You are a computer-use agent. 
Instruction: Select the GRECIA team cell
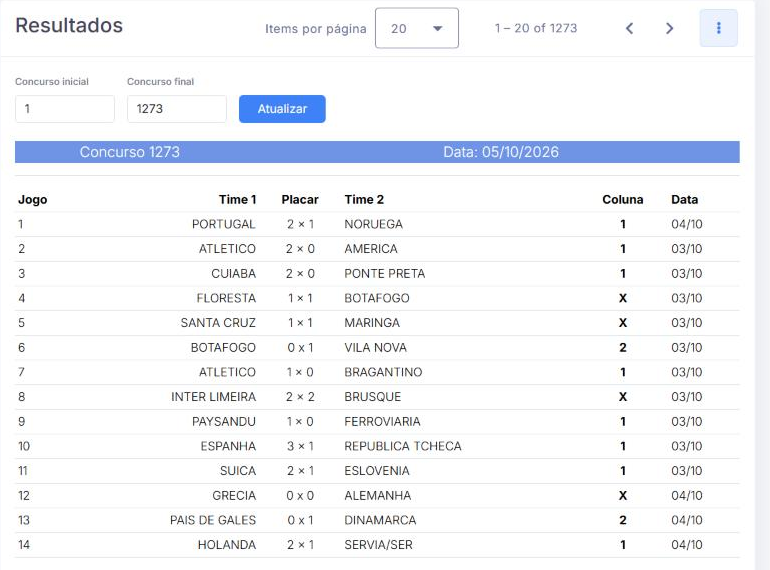(x=234, y=495)
